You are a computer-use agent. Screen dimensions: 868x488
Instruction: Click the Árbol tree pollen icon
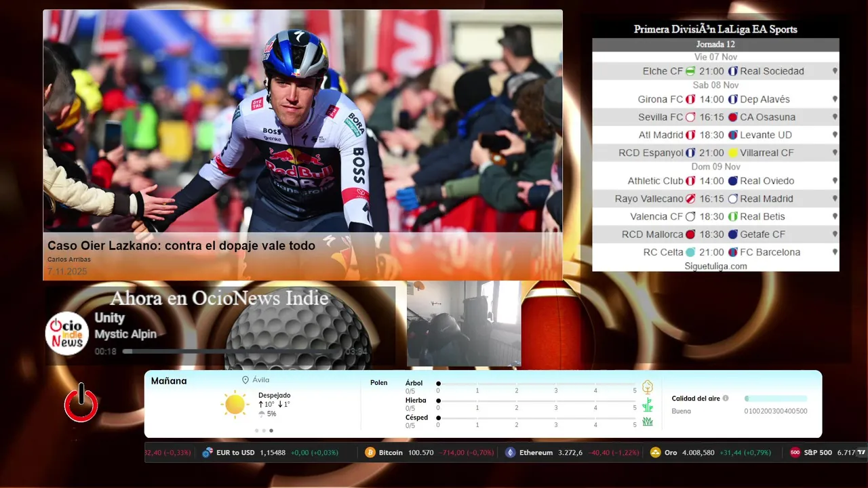(x=648, y=387)
